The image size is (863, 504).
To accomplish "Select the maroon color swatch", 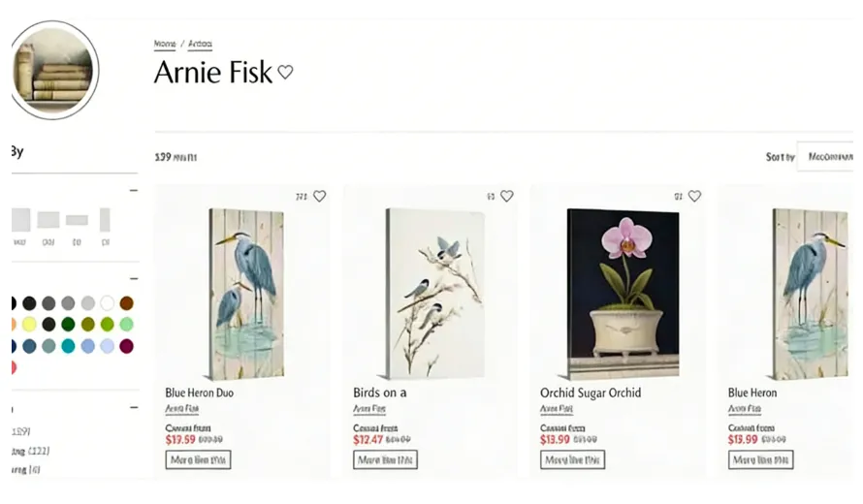I will point(126,346).
